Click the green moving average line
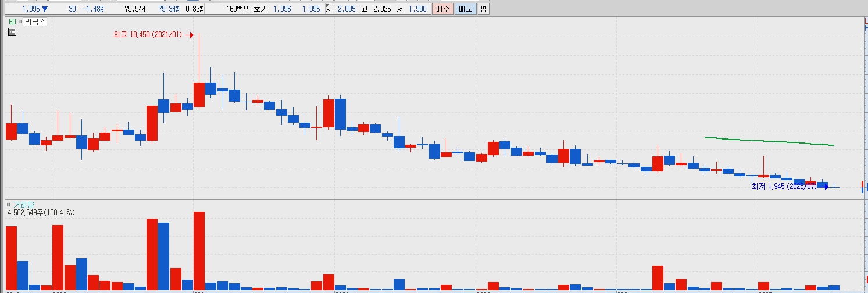The width and height of the screenshot is (868, 293). tap(769, 141)
